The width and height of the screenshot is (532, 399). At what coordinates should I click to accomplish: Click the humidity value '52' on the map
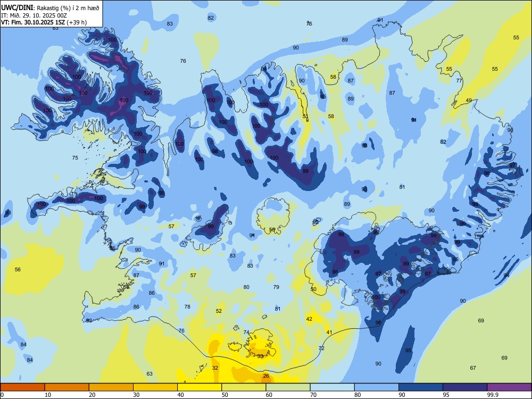[219, 311]
